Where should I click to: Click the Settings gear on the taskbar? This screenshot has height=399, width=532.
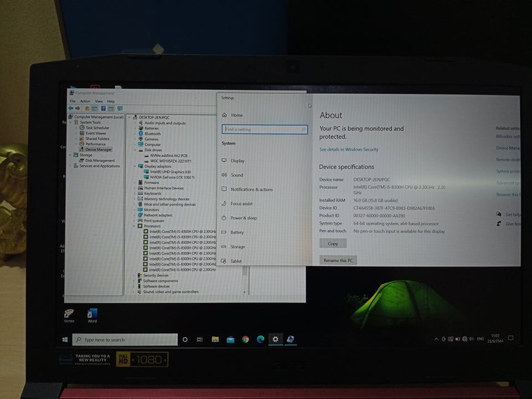pos(275,339)
